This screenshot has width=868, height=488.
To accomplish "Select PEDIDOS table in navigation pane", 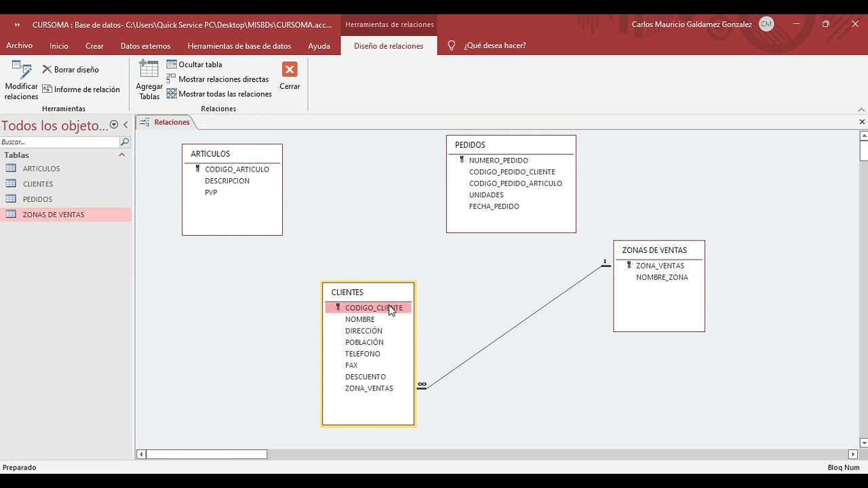I will [66, 199].
